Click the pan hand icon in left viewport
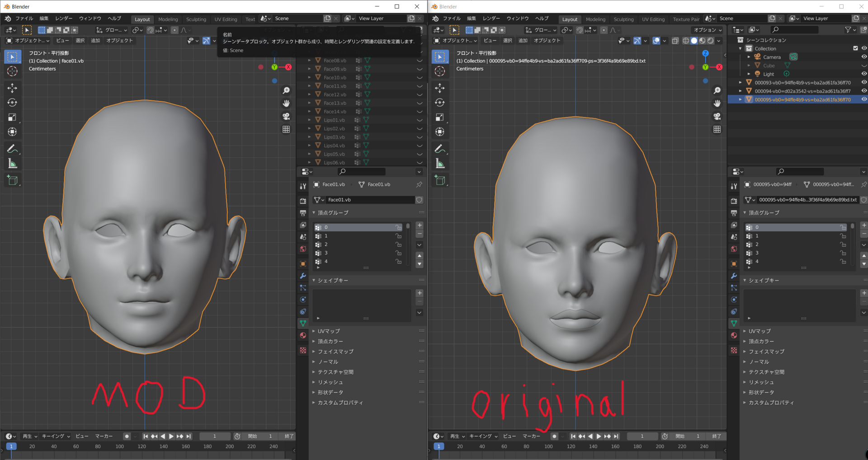This screenshot has width=868, height=460. pos(286,103)
